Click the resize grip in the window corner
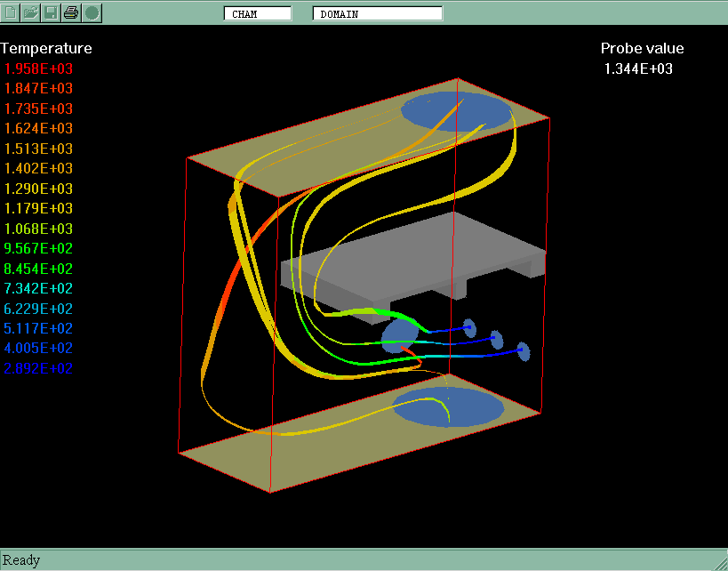The height and width of the screenshot is (571, 728). [x=720, y=563]
